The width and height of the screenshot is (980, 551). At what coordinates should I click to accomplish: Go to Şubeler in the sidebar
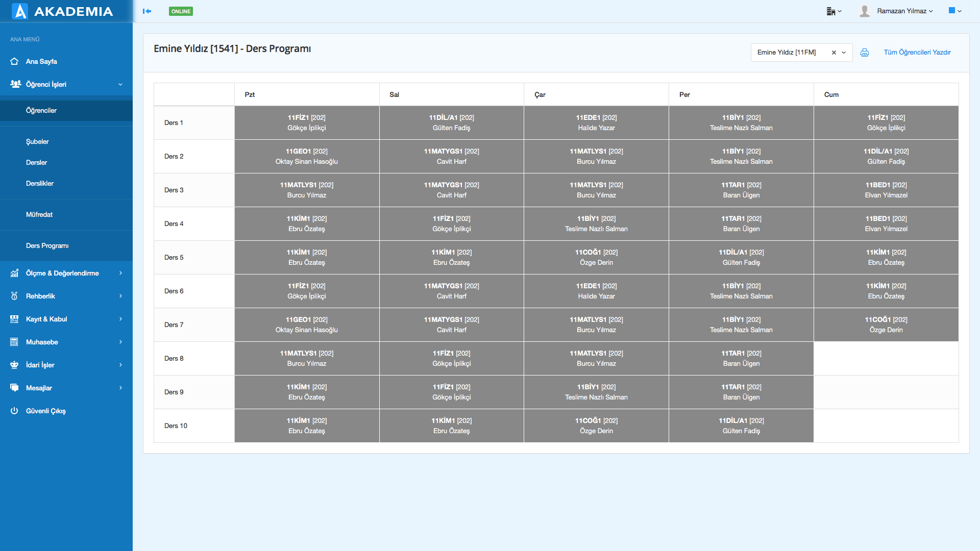(37, 141)
